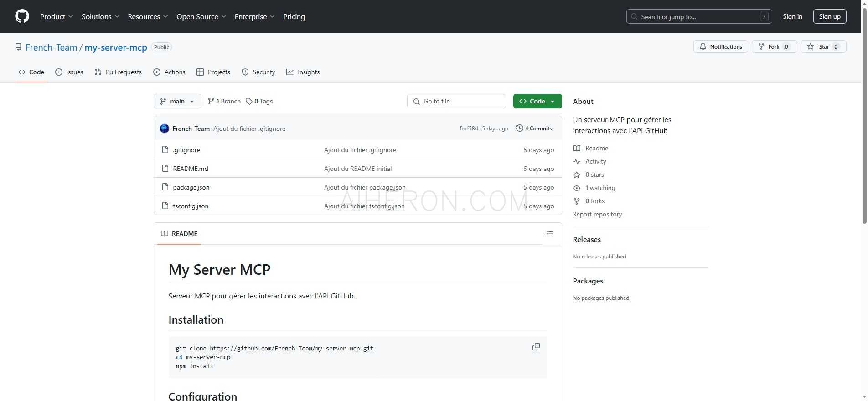Image resolution: width=868 pixels, height=401 pixels.
Task: Expand the Resources menu
Action: coord(148,16)
